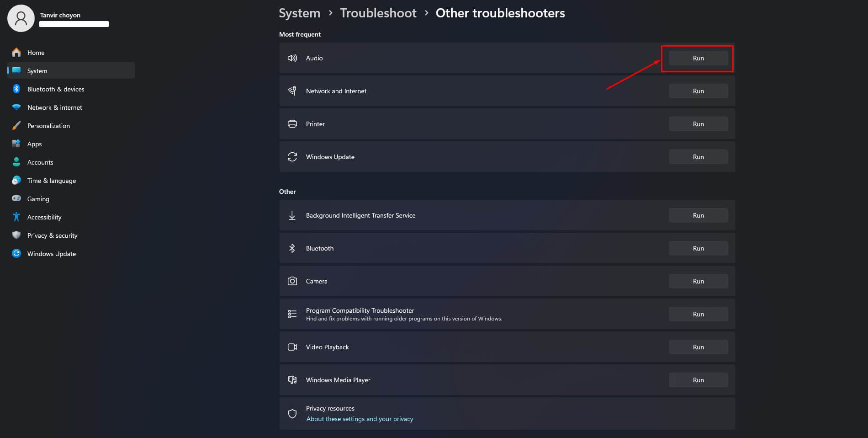Click the Most frequent section heading
The image size is (868, 438).
(x=300, y=34)
